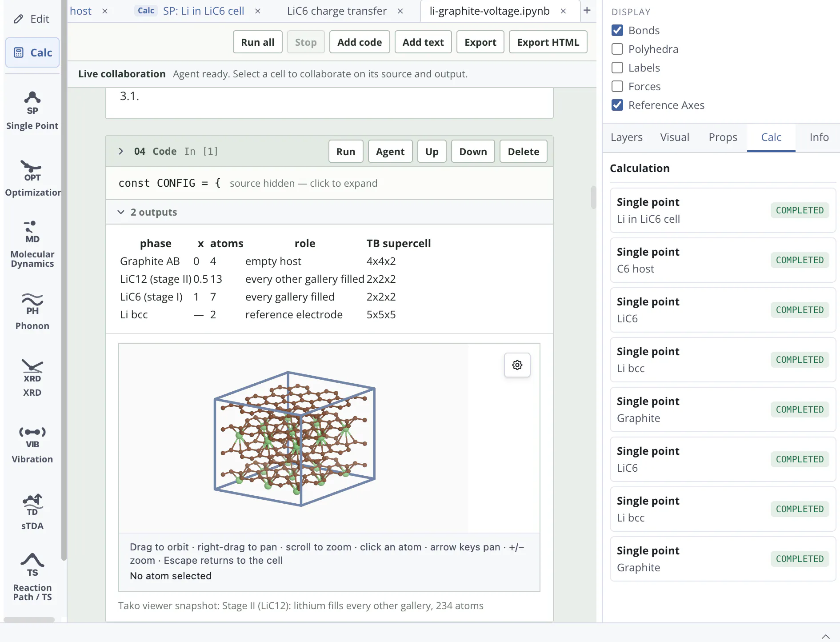This screenshot has height=642, width=840.
Task: Choose the Molecular Dynamics tool
Action: 32,244
